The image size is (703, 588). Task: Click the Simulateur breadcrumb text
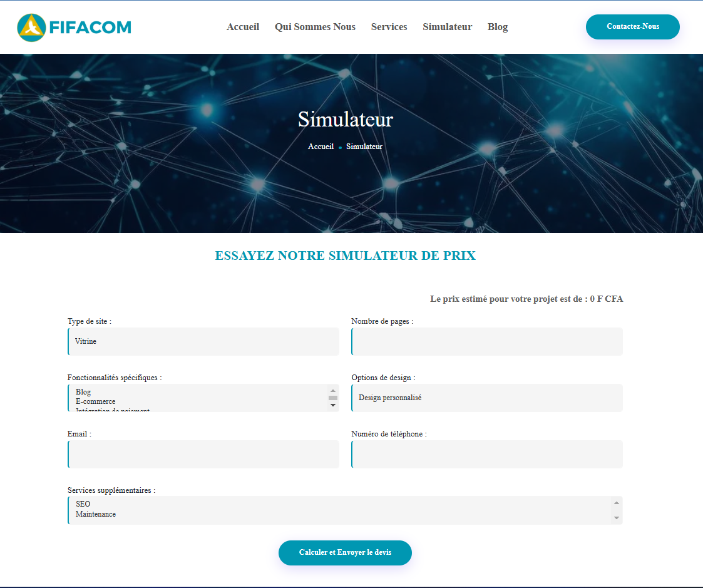pos(364,147)
